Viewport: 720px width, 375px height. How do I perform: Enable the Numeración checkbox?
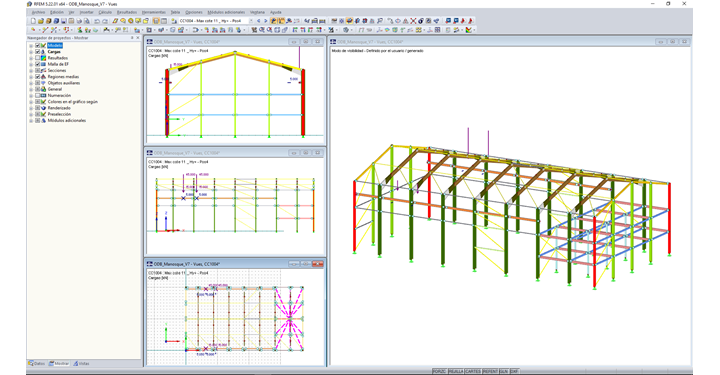[38, 95]
